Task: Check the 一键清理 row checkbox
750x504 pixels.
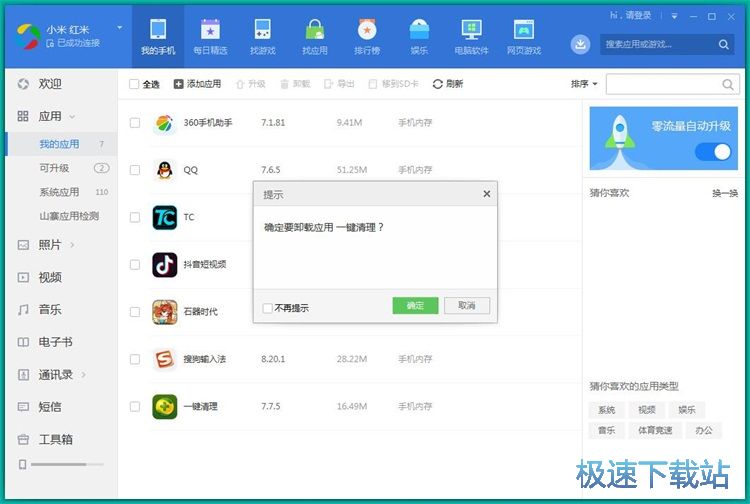Action: point(135,406)
